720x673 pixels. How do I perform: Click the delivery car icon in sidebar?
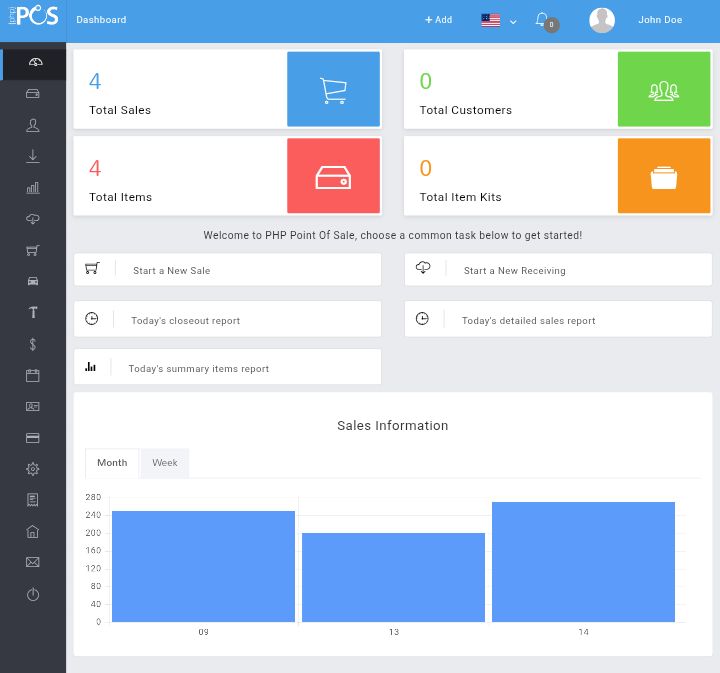33,281
